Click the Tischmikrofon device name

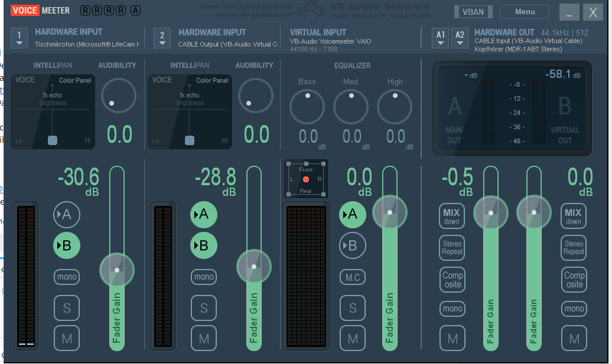tap(87, 44)
